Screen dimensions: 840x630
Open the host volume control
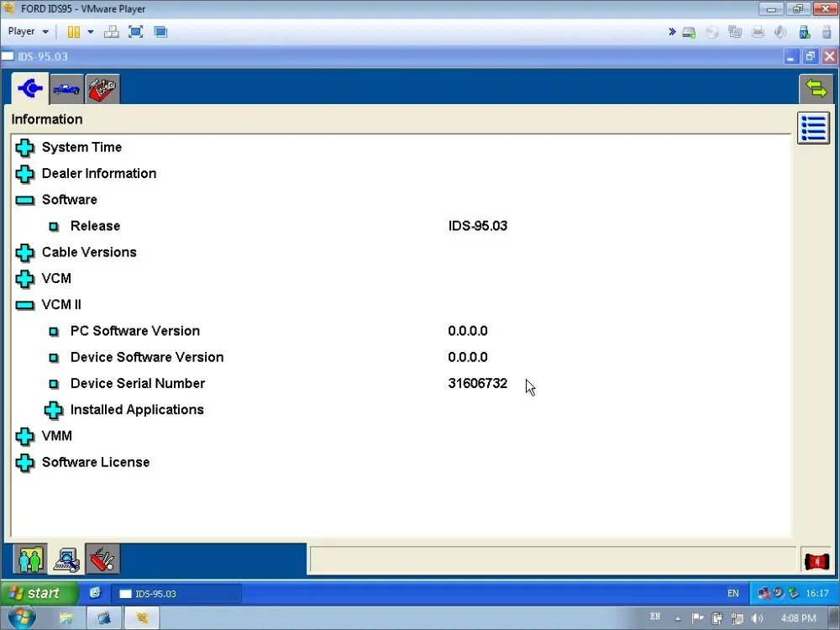point(757,619)
